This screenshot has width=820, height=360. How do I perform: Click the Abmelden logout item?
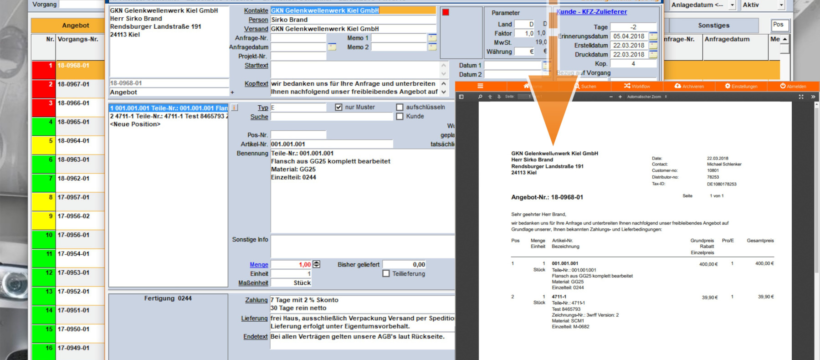coord(793,86)
